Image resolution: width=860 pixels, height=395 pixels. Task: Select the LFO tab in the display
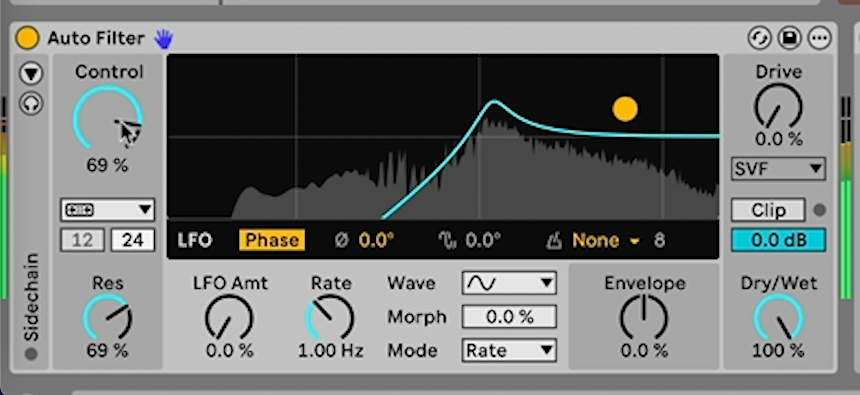(x=195, y=240)
